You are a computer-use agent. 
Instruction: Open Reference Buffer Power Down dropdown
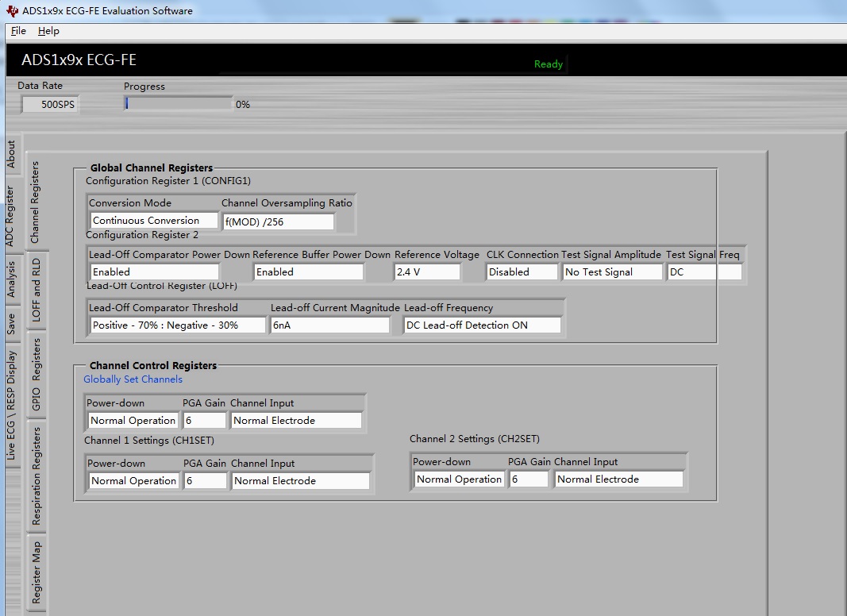[309, 271]
